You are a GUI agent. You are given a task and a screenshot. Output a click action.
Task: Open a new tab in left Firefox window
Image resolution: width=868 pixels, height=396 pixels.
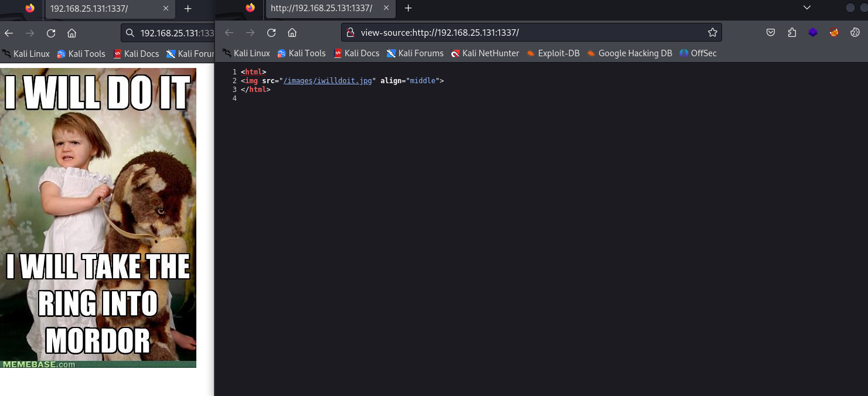188,8
